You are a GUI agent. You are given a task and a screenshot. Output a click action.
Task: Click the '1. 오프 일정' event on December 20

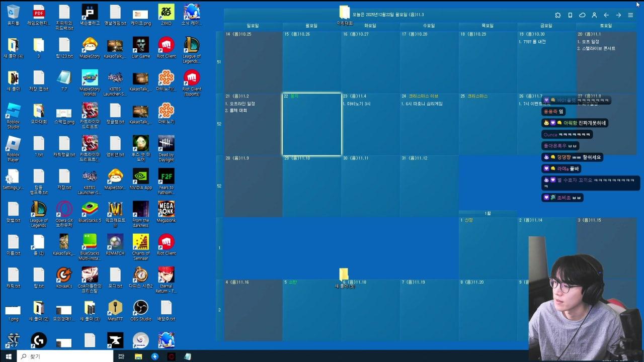click(x=588, y=42)
